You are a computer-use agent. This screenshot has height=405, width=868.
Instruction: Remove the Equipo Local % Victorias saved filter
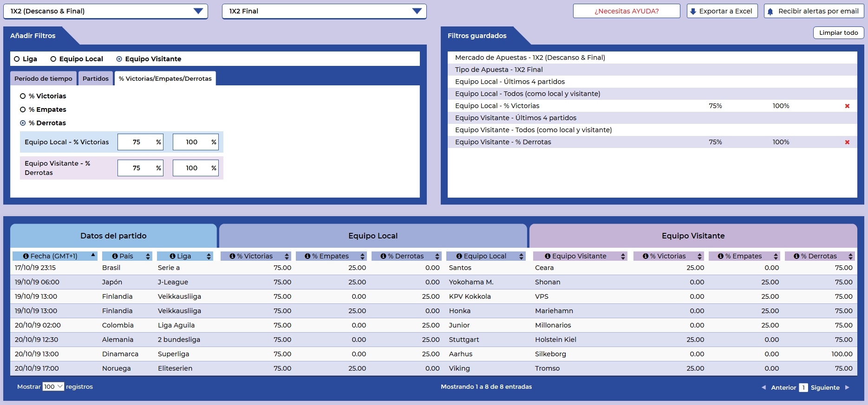pos(847,106)
